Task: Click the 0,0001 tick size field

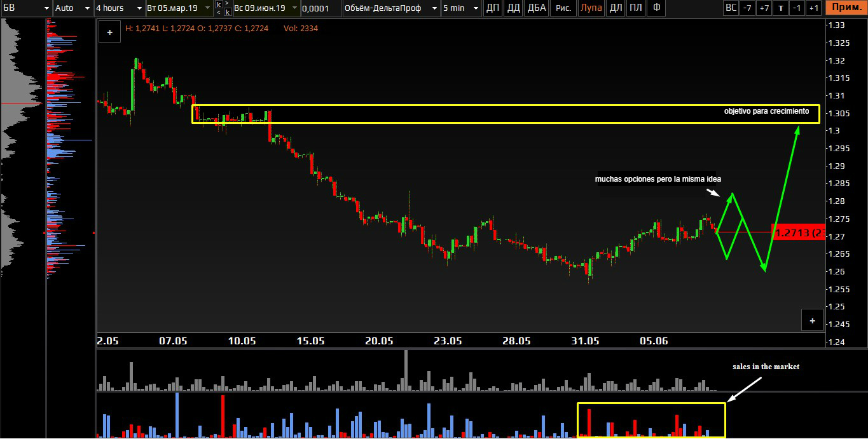Action: pyautogui.click(x=319, y=8)
